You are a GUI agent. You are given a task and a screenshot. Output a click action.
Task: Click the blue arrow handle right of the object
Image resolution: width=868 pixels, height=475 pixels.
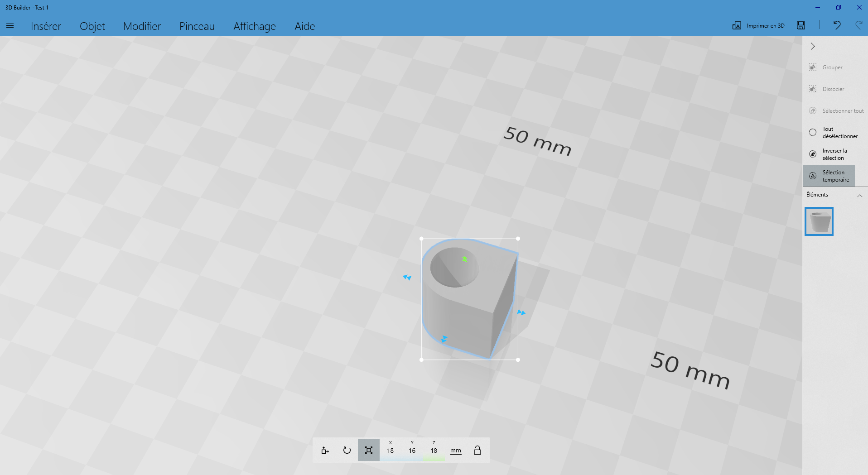(522, 312)
